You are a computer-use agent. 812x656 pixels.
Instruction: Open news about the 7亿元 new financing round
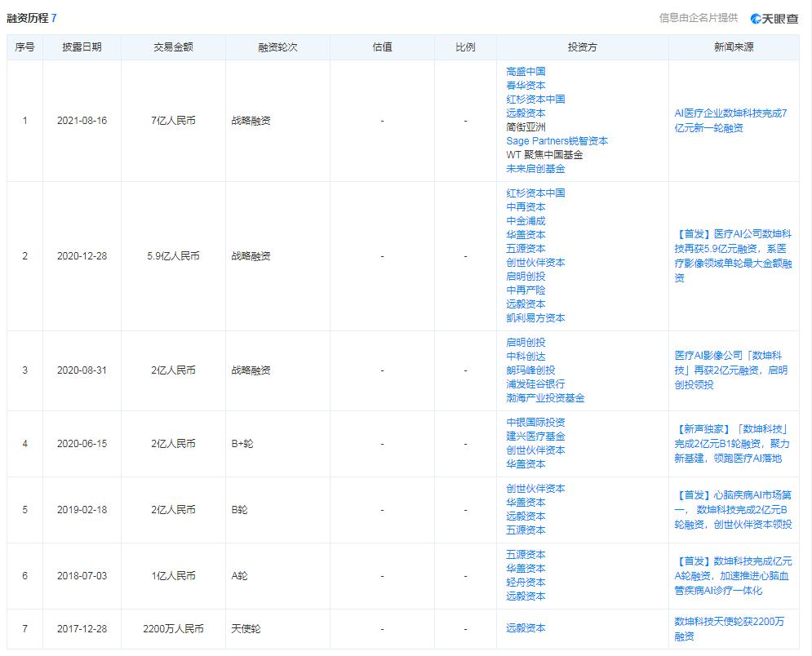[730, 121]
